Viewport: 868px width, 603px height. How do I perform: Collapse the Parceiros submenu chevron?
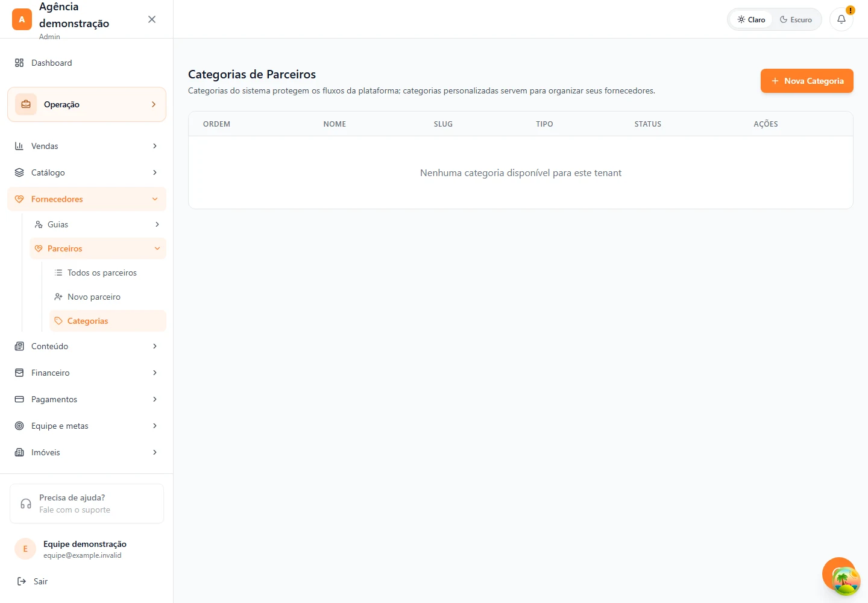pyautogui.click(x=157, y=248)
